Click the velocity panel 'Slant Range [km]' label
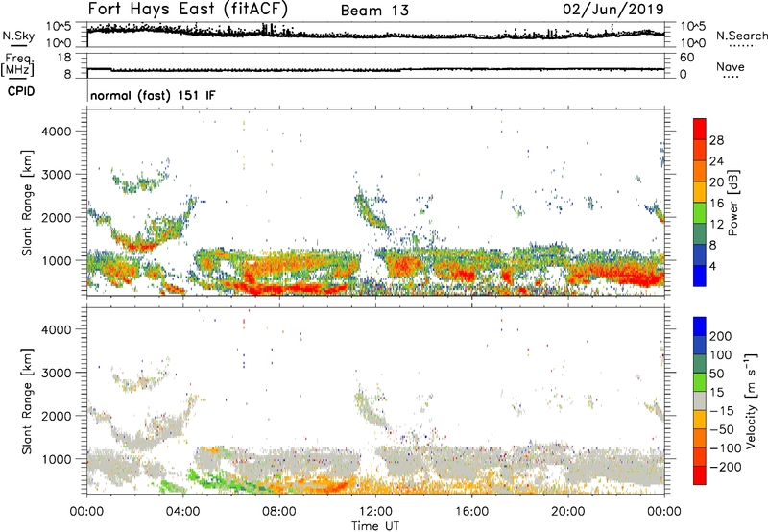The height and width of the screenshot is (532, 768). pos(27,401)
